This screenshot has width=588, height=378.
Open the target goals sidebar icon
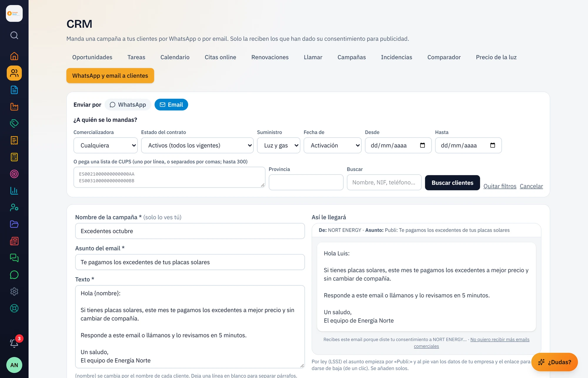(14, 174)
